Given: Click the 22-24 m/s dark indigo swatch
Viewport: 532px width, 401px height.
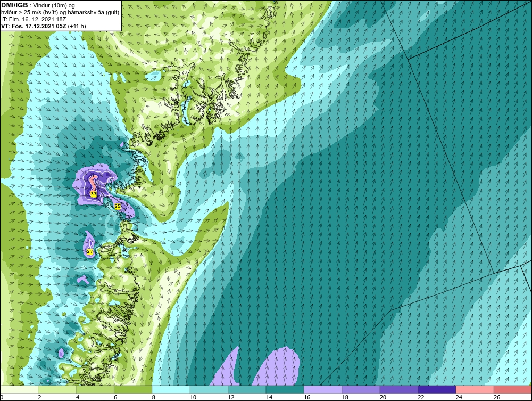Looking at the screenshot, I should [x=437, y=389].
